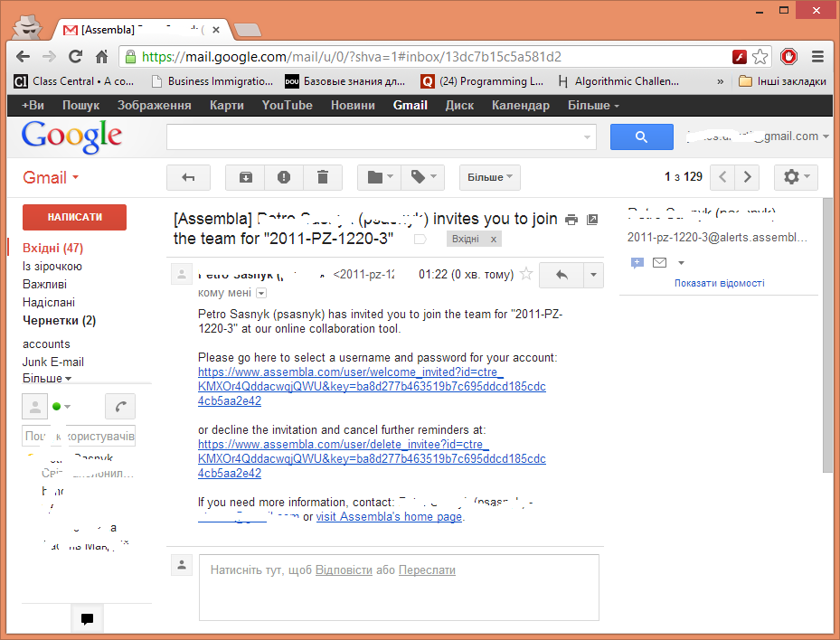Open Зображення in the Google bar
Image resolution: width=840 pixels, height=640 pixels.
pos(155,106)
